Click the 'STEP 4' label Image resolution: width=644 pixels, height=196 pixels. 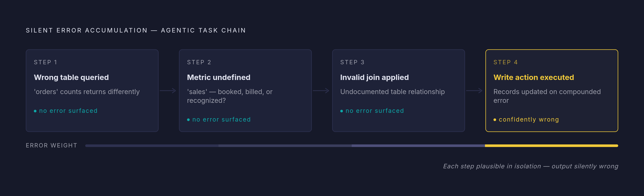pyautogui.click(x=506, y=62)
